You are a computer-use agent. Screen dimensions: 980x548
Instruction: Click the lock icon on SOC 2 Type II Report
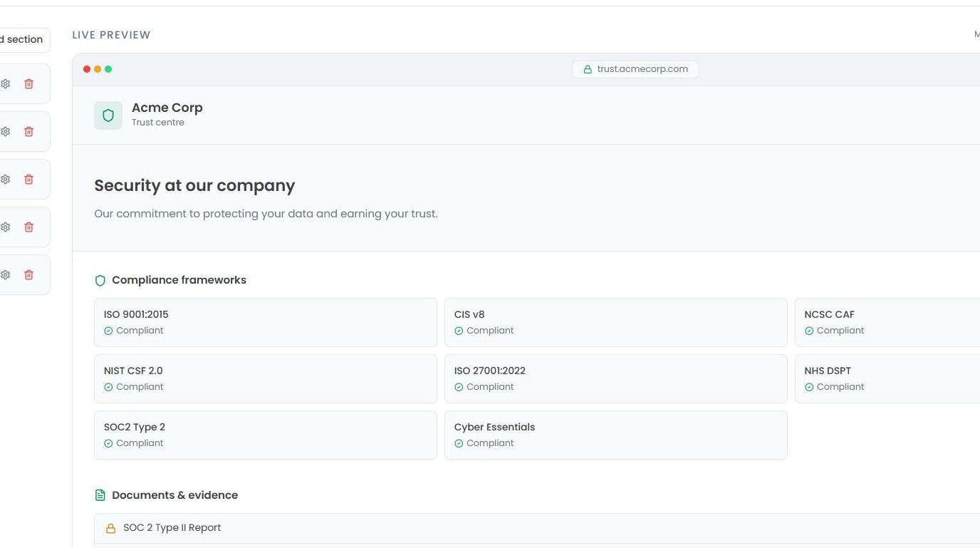tap(110, 529)
